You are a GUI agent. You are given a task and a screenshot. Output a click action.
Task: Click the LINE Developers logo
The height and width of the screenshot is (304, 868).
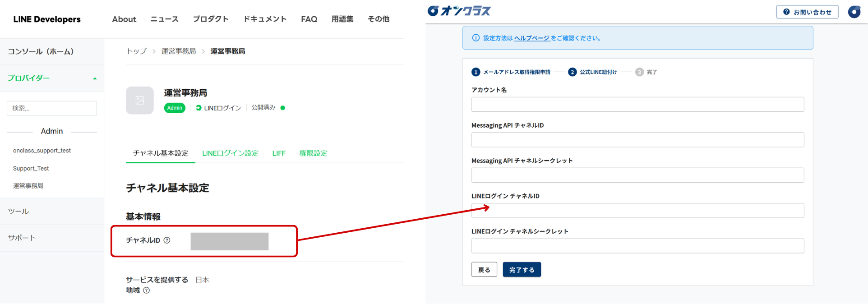(47, 19)
